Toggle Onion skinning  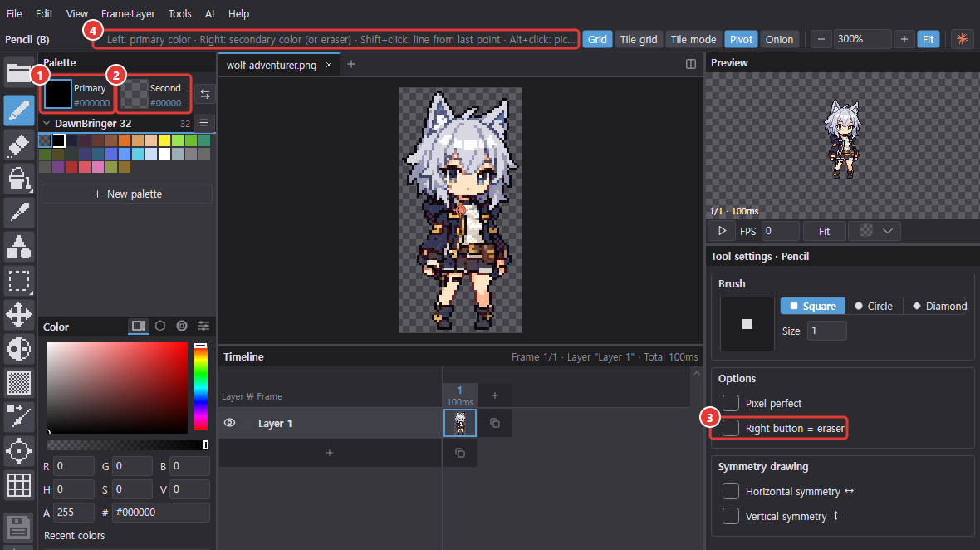(779, 39)
